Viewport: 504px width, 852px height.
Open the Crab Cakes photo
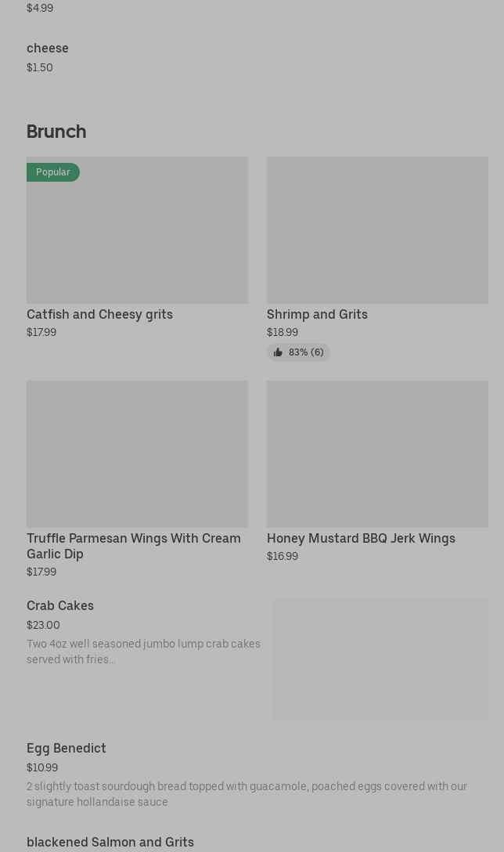pos(380,659)
